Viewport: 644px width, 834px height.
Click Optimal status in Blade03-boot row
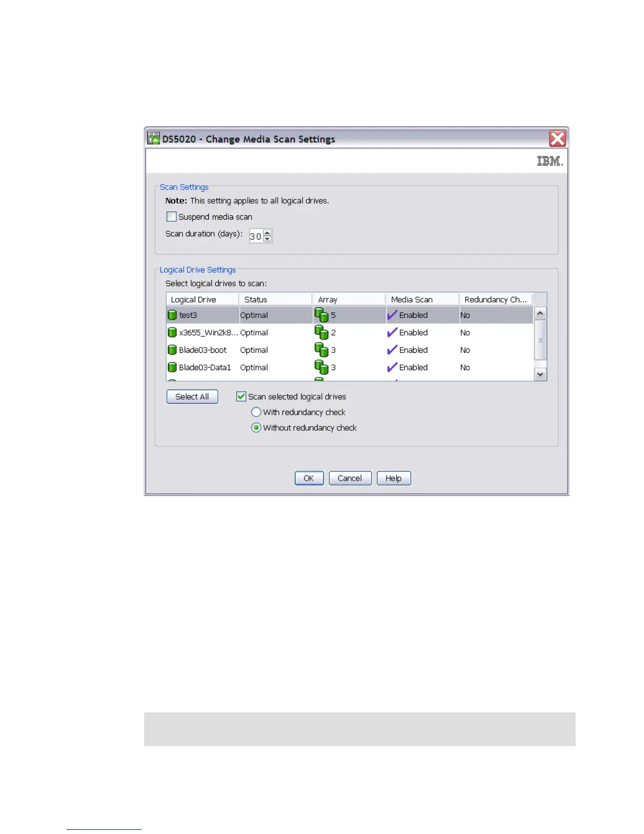click(254, 350)
